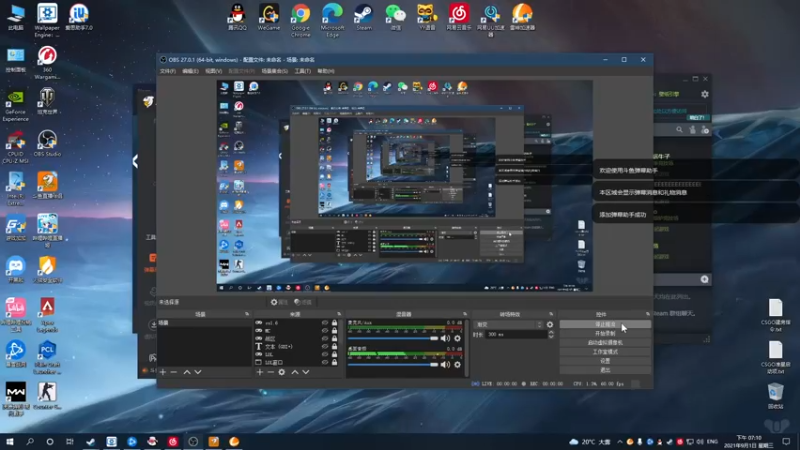
Task: Move the selected source down
Action: pos(306,372)
